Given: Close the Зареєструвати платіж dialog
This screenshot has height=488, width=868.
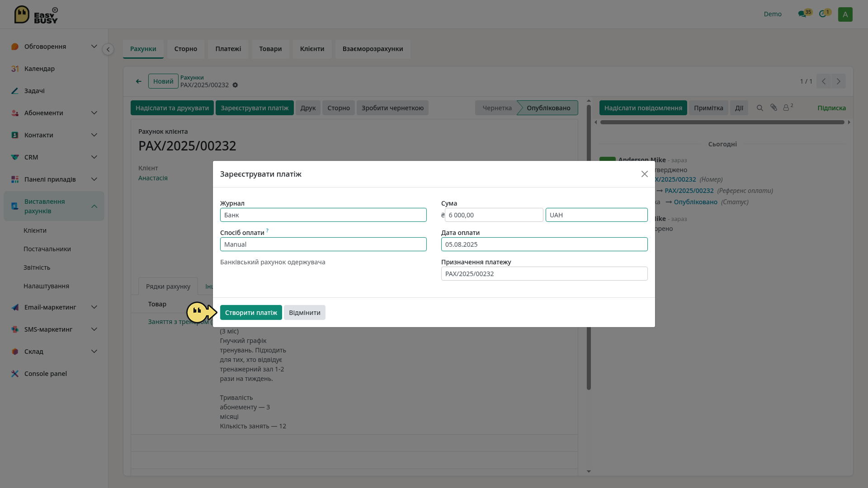Looking at the screenshot, I should 645,174.
